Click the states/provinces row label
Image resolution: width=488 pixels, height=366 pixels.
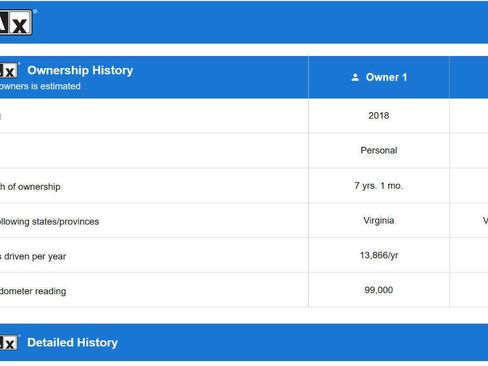(49, 222)
